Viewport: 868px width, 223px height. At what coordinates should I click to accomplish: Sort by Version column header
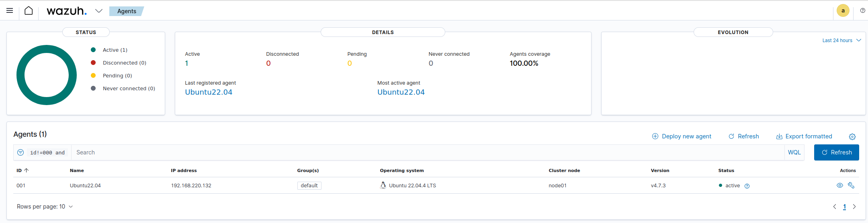660,170
